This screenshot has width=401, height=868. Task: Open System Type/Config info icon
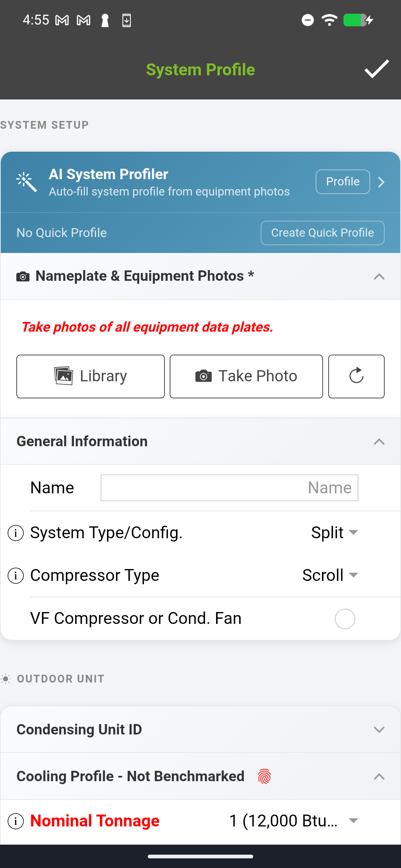[x=16, y=533]
